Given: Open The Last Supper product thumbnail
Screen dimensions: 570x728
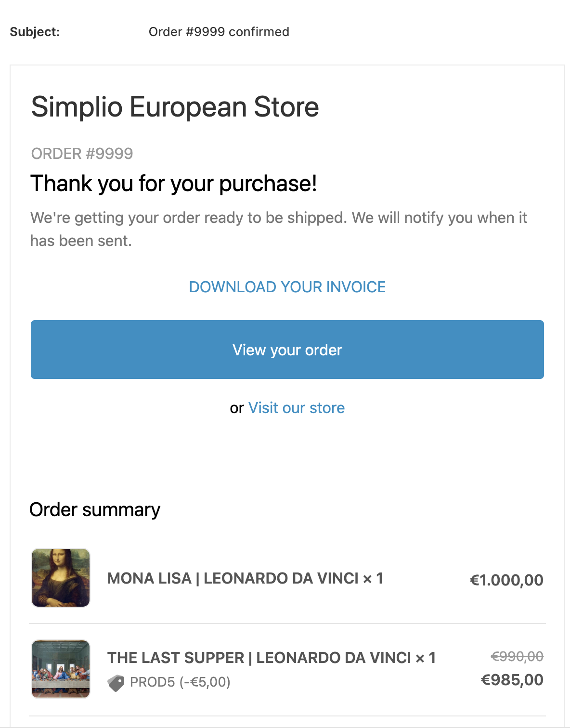Looking at the screenshot, I should click(x=61, y=669).
